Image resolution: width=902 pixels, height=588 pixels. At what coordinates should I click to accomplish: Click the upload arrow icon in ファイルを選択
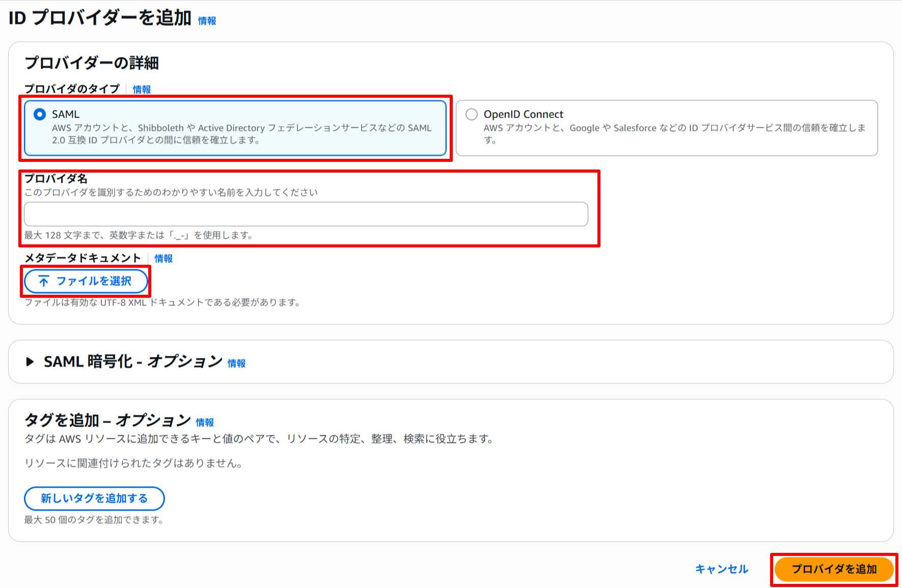[44, 281]
